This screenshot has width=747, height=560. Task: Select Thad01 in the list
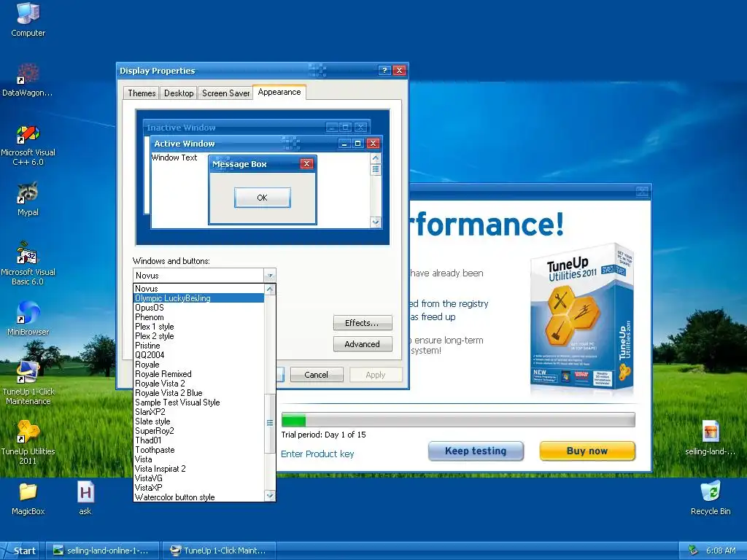(x=198, y=440)
